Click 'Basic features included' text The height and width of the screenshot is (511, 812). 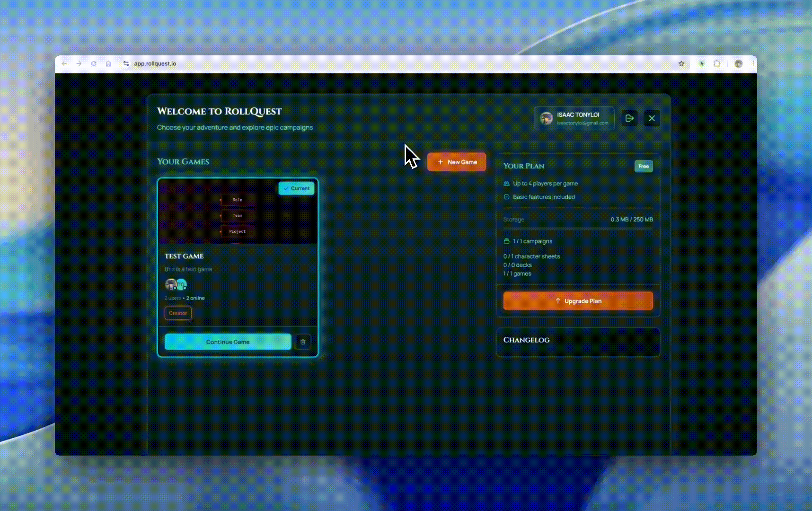(x=544, y=197)
